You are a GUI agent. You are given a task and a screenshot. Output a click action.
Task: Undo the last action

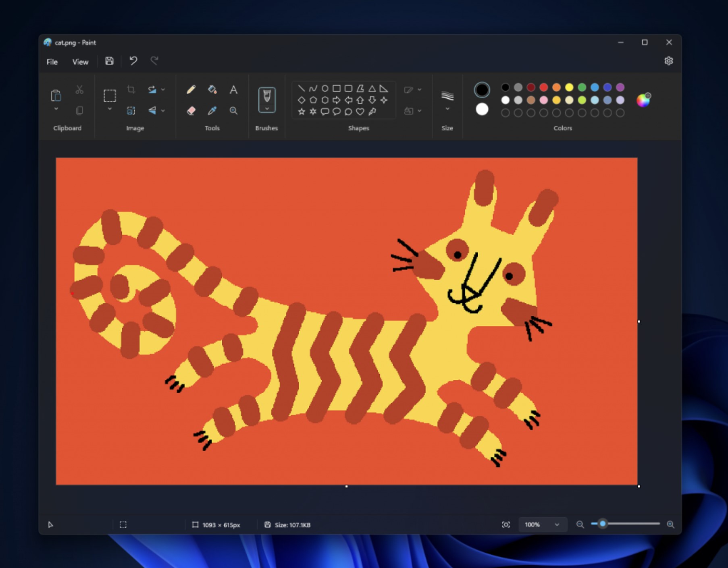tap(133, 61)
